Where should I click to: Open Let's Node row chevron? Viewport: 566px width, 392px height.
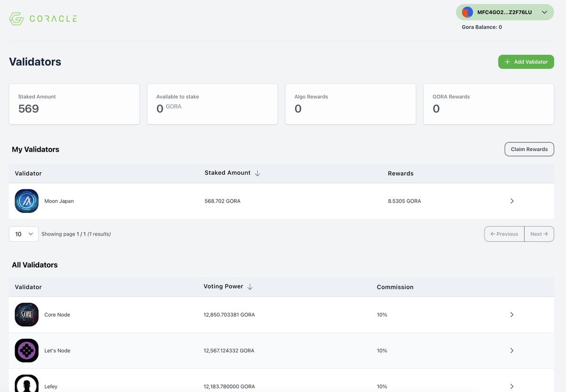512,351
